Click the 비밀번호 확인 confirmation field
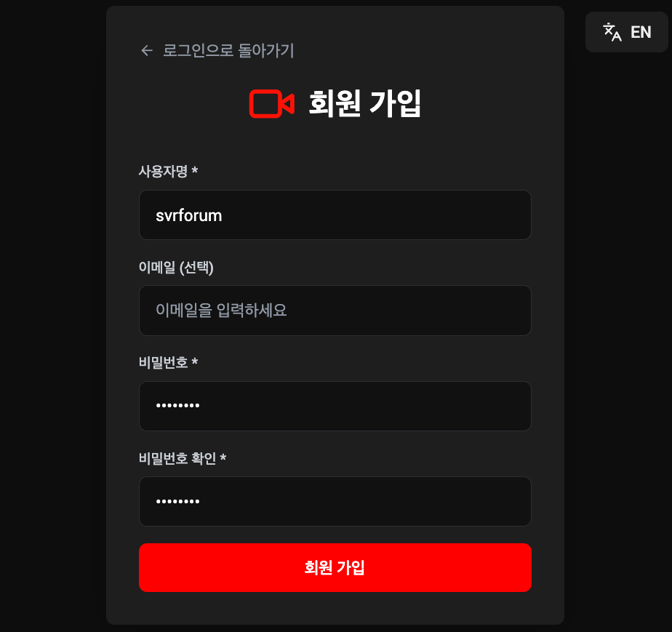This screenshot has width=672, height=632. pos(335,501)
